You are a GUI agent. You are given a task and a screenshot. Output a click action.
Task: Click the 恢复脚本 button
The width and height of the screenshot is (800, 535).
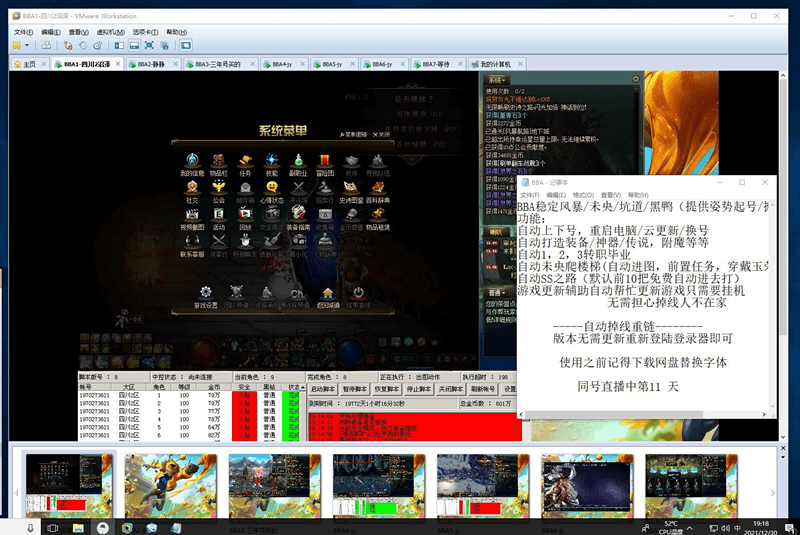(386, 389)
